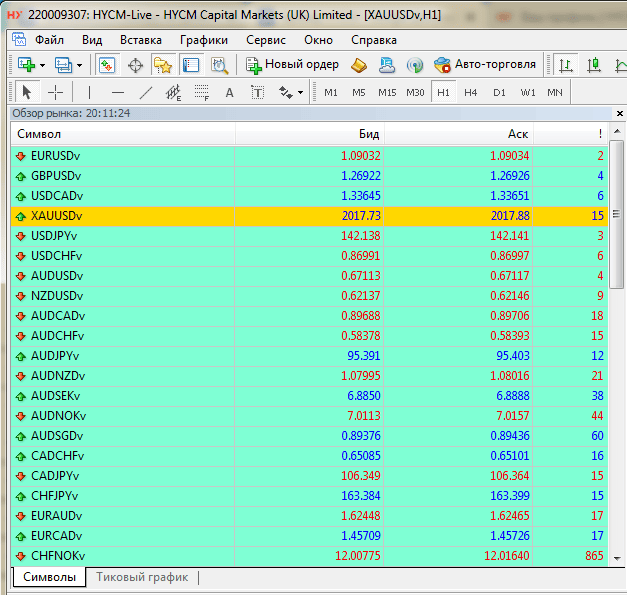
Task: Click the Новый ордер button
Action: tap(292, 65)
